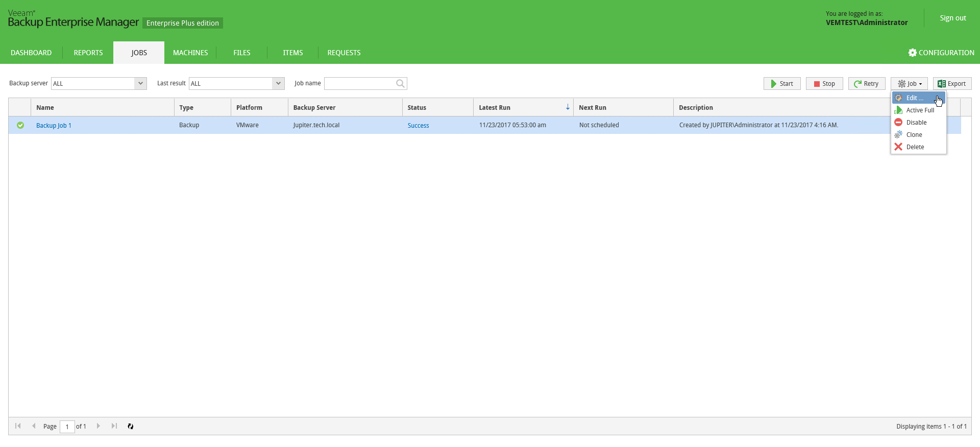Focus the Job name search field
980x447 pixels.
(360, 83)
